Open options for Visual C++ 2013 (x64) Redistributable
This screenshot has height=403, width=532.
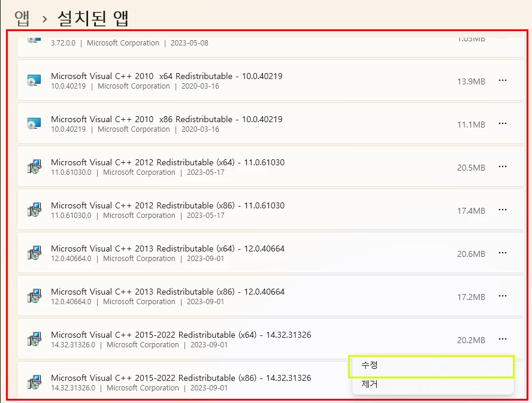[503, 253]
